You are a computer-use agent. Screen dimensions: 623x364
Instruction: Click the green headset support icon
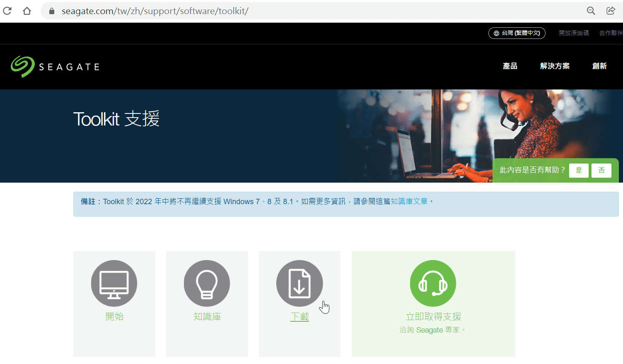click(433, 283)
